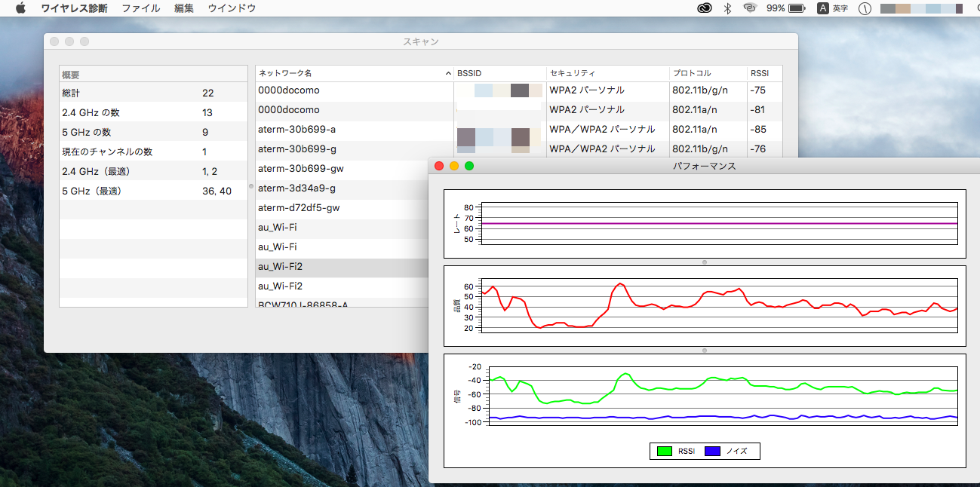Viewport: 980px width, 487px height.
Task: Select the first 0000docomo network row
Action: [519, 90]
